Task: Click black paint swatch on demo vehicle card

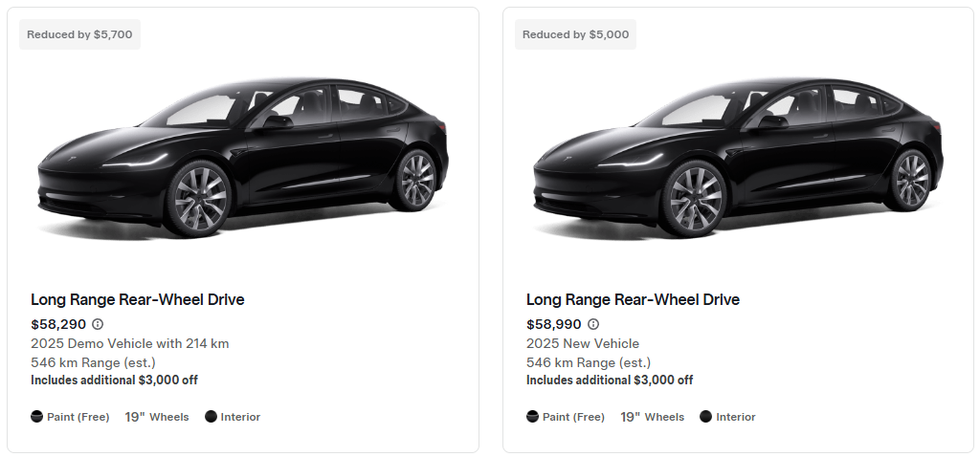Action: [x=37, y=417]
